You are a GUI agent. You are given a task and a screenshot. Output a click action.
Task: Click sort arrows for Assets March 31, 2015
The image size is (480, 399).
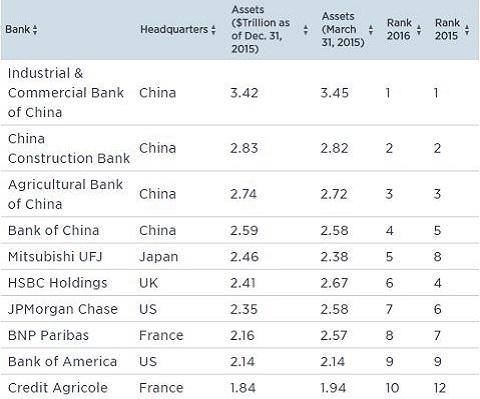[x=371, y=30]
